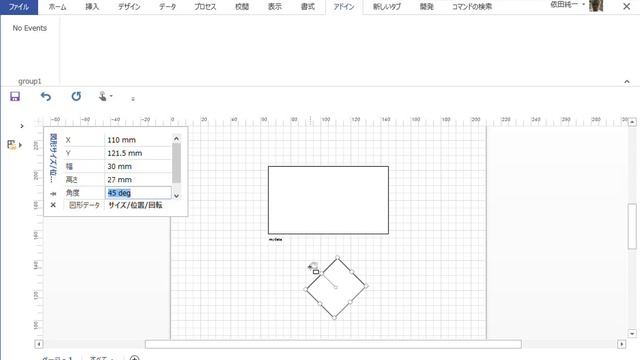The height and width of the screenshot is (360, 640).
Task: Click the small text label under rectangle
Action: pyautogui.click(x=276, y=240)
